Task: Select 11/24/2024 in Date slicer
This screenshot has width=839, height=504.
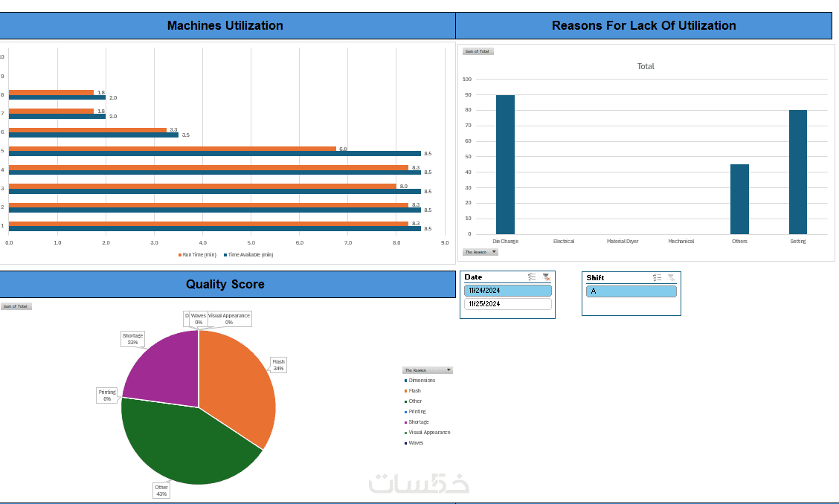Action: pos(508,291)
